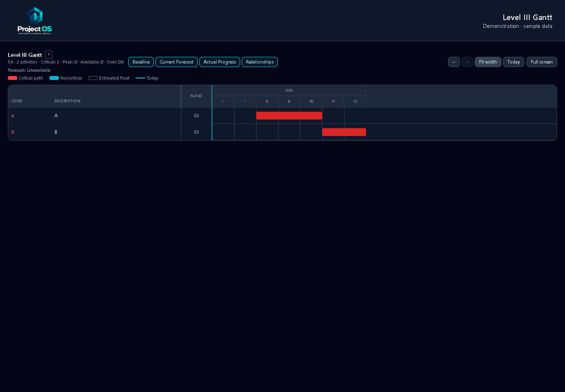Open the help question mark icon
This screenshot has width=565, height=392.
(49, 55)
